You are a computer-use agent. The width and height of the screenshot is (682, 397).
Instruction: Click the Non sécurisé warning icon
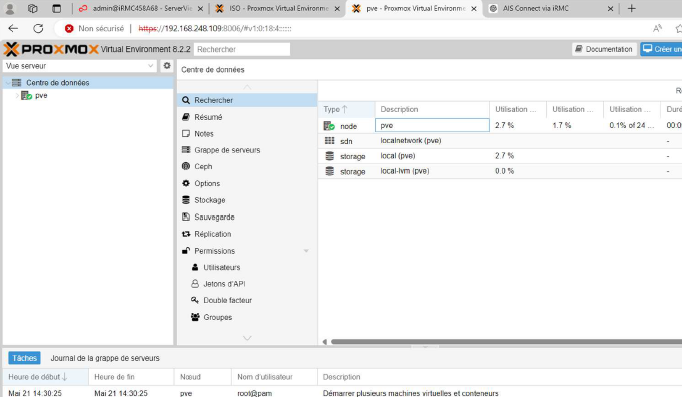click(x=69, y=29)
